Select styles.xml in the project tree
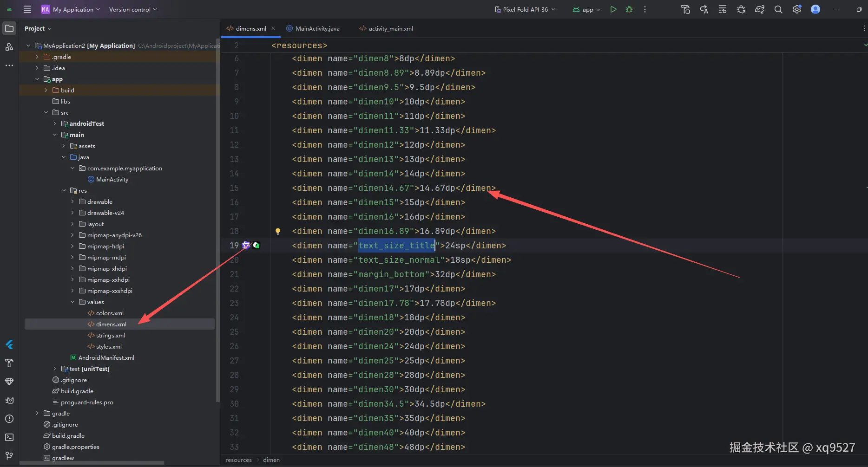This screenshot has height=467, width=868. 109,346
